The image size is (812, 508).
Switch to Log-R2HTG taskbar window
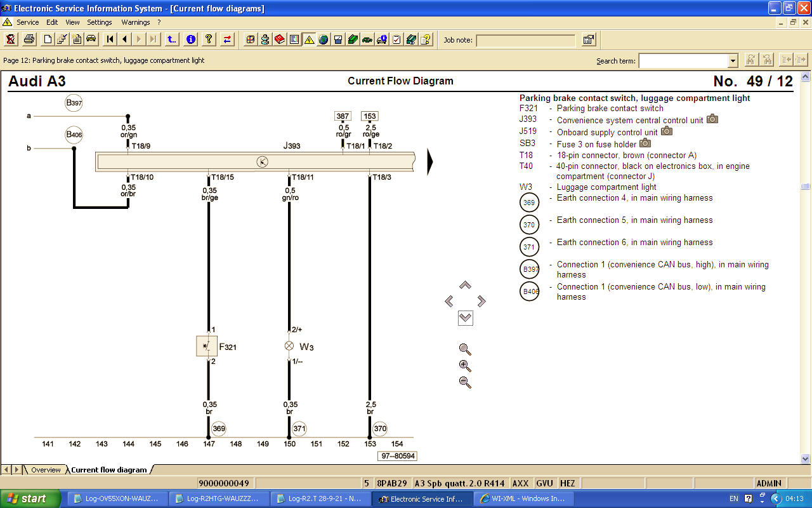(219, 498)
